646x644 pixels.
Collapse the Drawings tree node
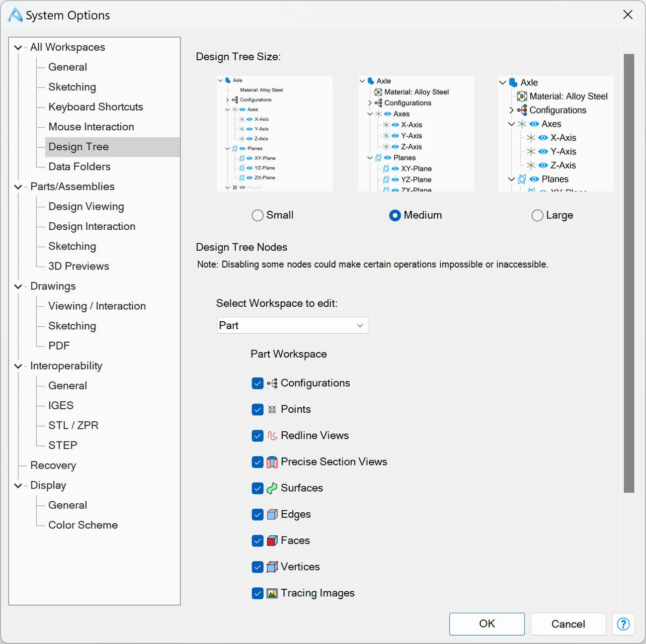tap(18, 286)
